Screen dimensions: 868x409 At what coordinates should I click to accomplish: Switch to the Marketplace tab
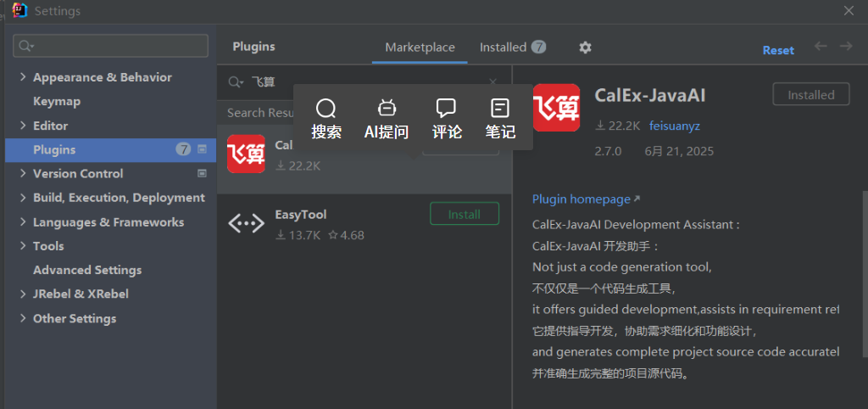pos(420,48)
